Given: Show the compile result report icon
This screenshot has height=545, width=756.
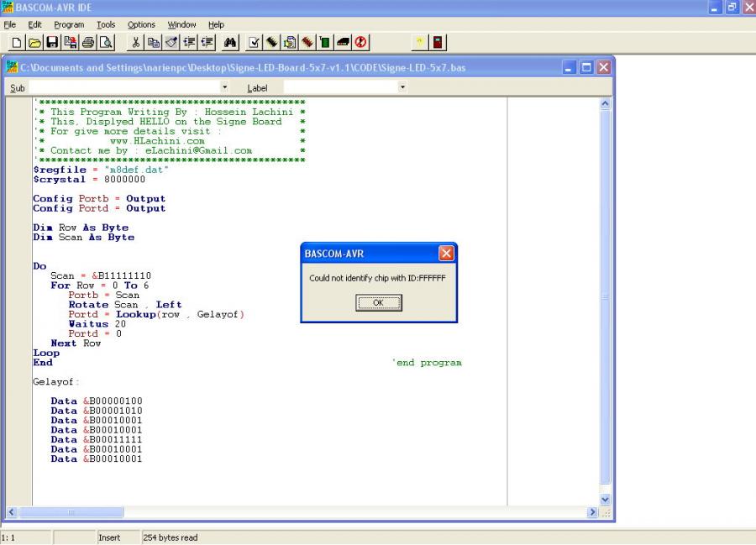Looking at the screenshot, I should click(x=289, y=42).
